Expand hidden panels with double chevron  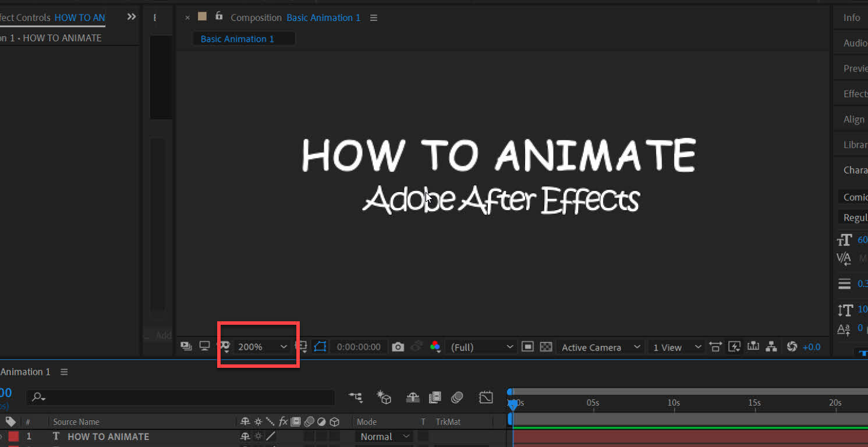point(132,17)
